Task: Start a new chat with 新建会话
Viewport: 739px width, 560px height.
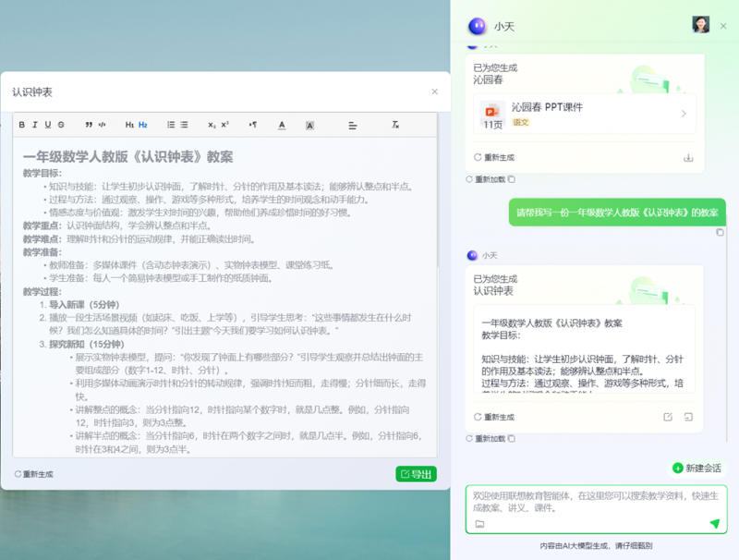Action: 697,469
